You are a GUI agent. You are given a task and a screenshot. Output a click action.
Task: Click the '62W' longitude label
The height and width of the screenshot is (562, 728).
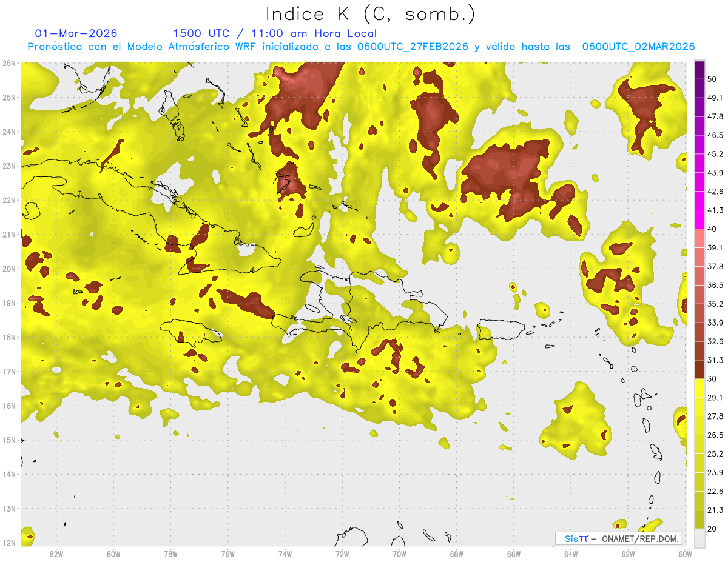point(628,554)
